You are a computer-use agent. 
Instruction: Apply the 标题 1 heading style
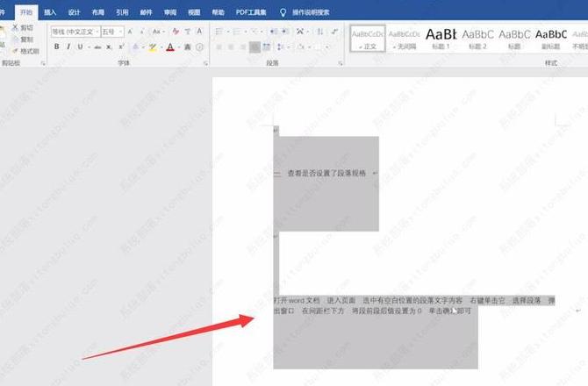(x=441, y=39)
